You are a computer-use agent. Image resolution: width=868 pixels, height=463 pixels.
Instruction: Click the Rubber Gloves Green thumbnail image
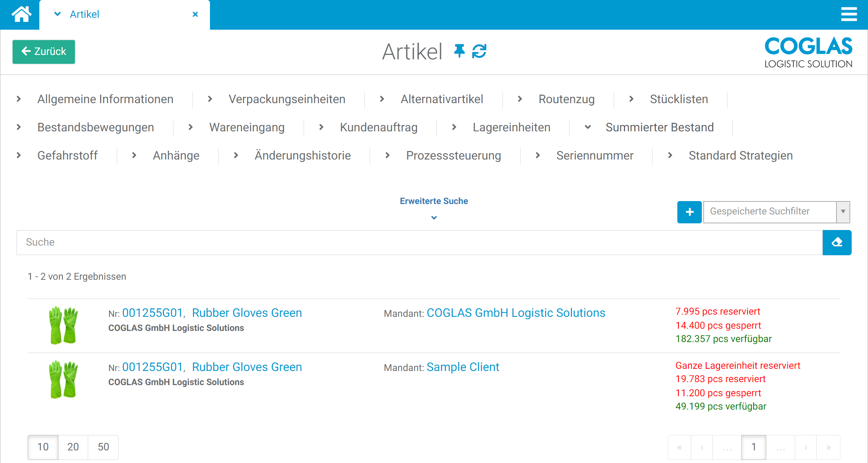64,325
